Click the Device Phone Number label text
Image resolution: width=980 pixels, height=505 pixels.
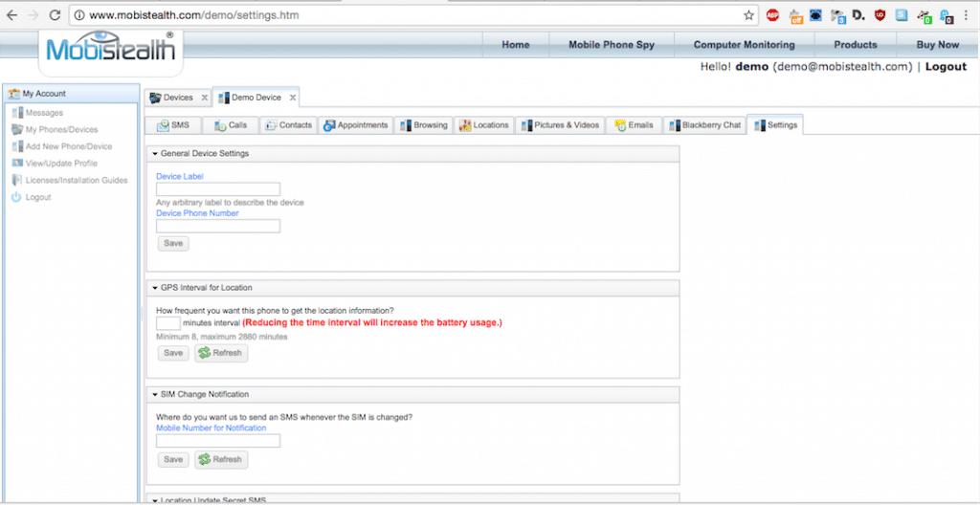[197, 213]
